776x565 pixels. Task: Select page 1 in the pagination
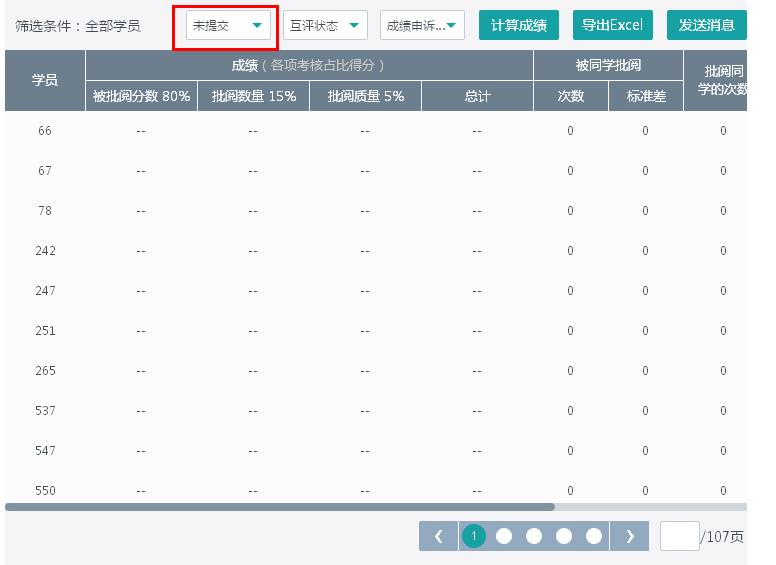[474, 537]
